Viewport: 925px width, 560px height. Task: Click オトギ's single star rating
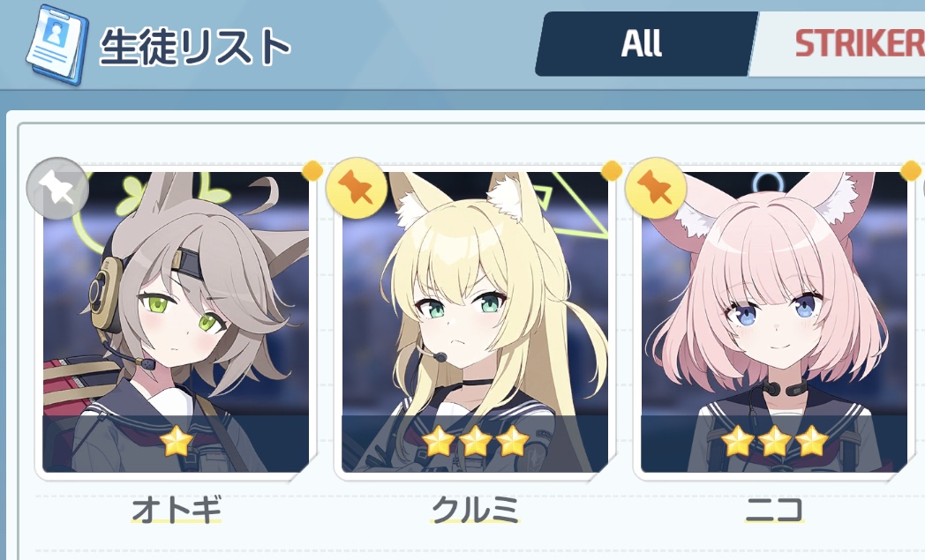pos(176,442)
